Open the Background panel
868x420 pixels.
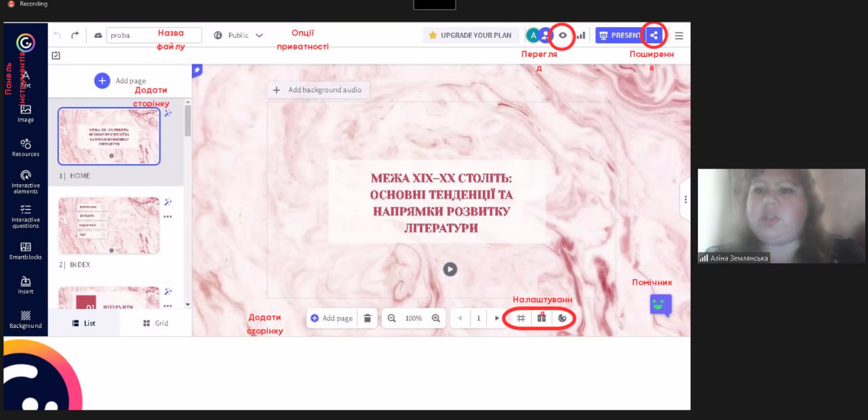26,320
